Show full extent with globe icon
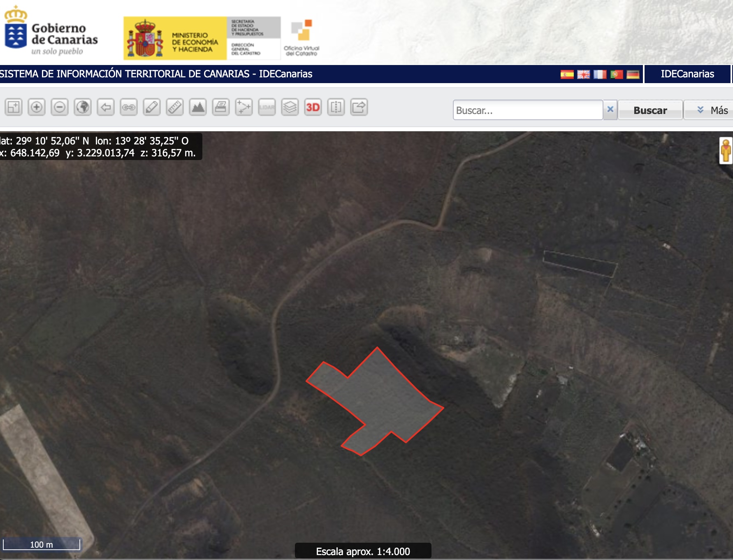This screenshot has height=560, width=733. pos(83,107)
